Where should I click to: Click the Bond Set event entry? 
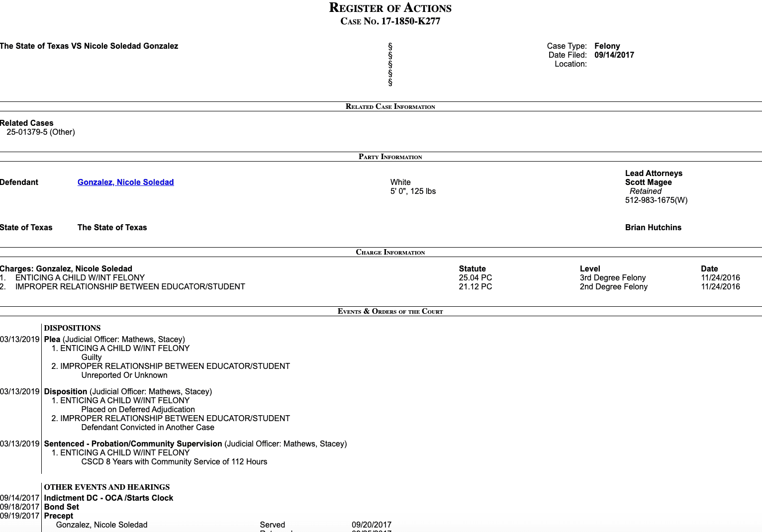(x=61, y=507)
